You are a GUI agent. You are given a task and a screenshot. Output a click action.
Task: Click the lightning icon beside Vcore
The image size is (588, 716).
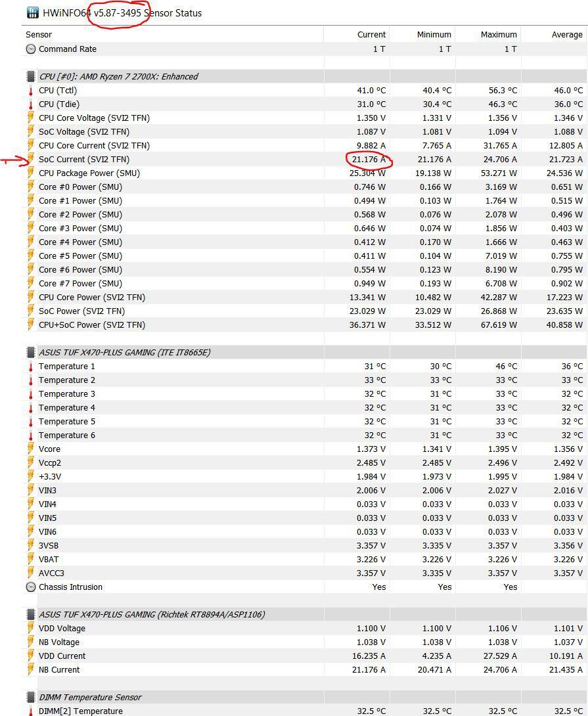31,449
